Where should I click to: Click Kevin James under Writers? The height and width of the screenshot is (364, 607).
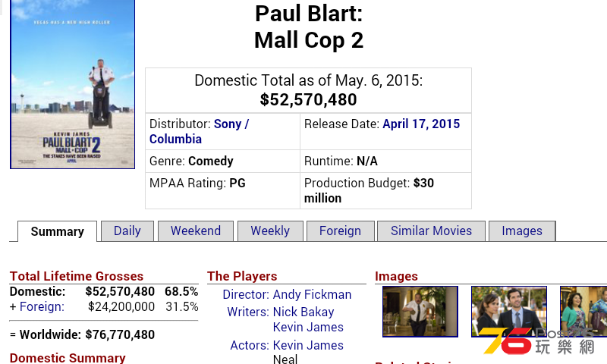point(308,328)
